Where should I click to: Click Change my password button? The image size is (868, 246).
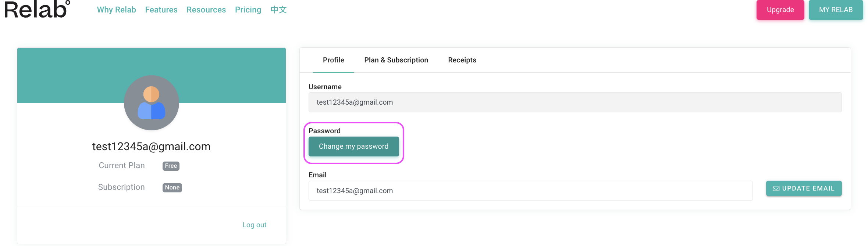point(354,146)
